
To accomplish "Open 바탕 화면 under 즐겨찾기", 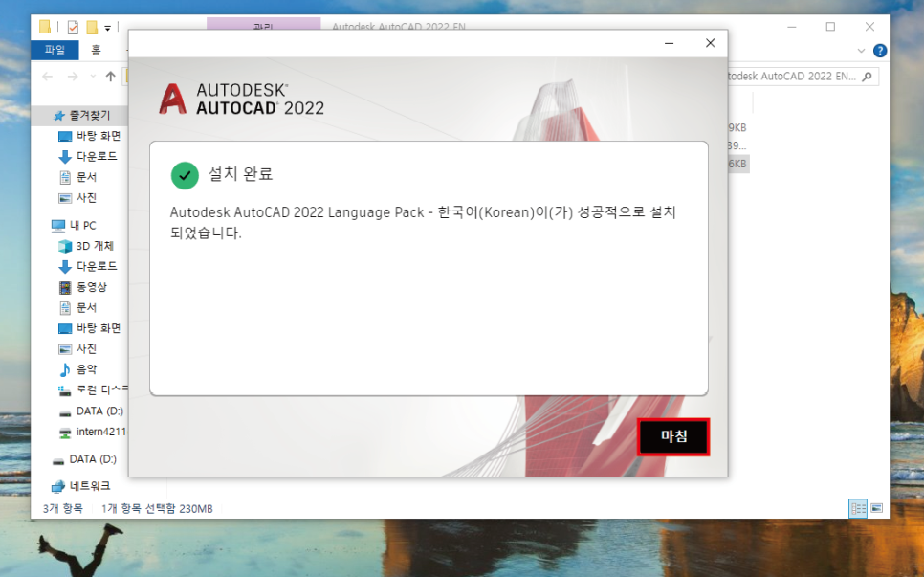I will [x=90, y=136].
